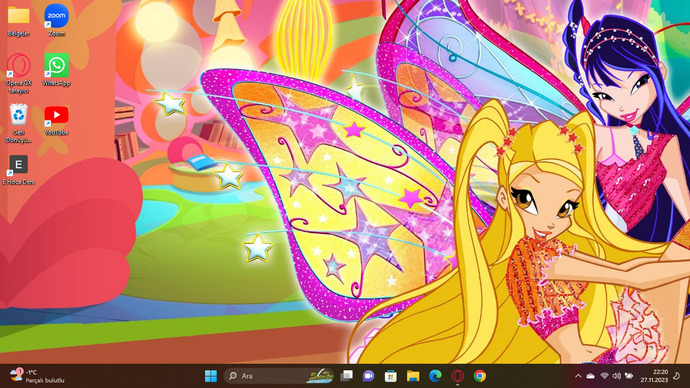
Task: Switch to Opera GX in taskbar
Action: tap(458, 376)
